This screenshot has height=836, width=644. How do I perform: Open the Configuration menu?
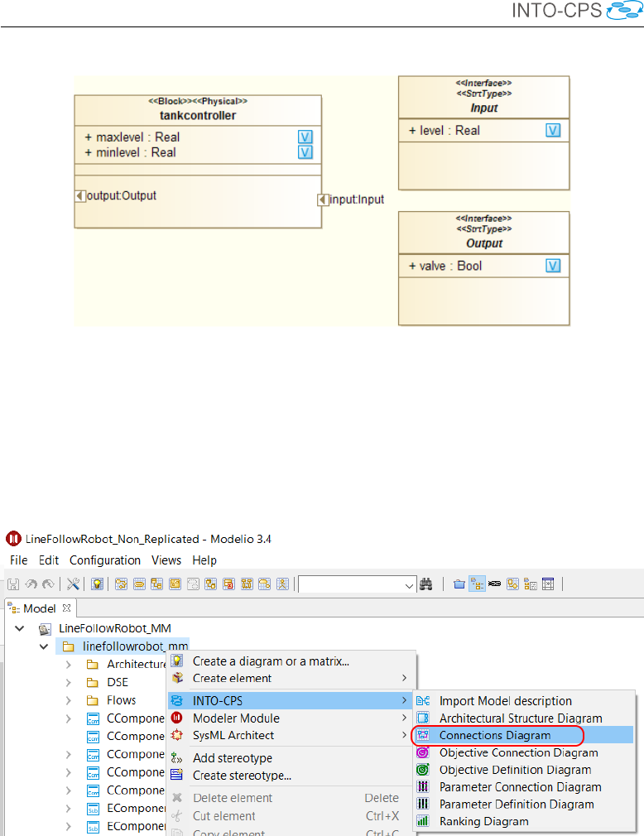coord(105,560)
